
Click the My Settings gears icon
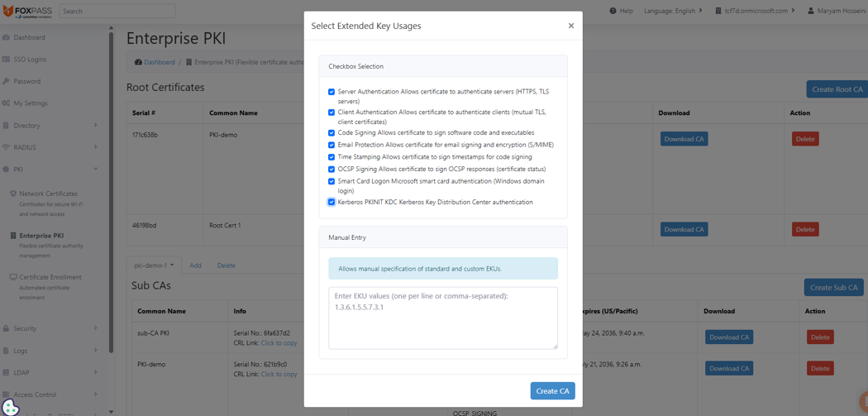(x=6, y=103)
